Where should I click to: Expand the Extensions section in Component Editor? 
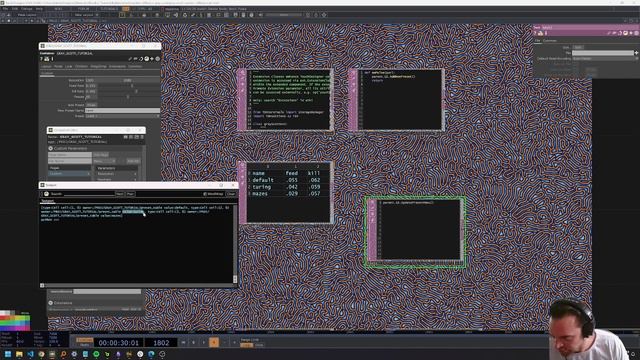click(51, 303)
